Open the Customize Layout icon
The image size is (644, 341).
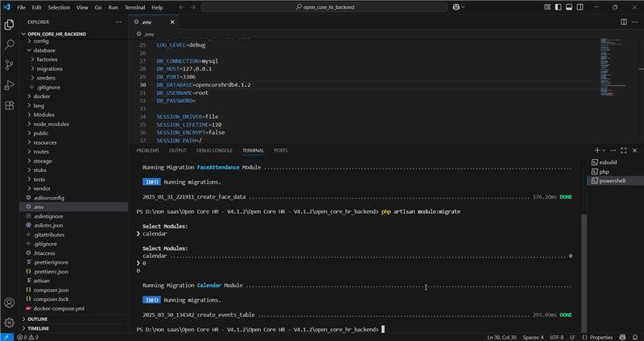(547, 7)
